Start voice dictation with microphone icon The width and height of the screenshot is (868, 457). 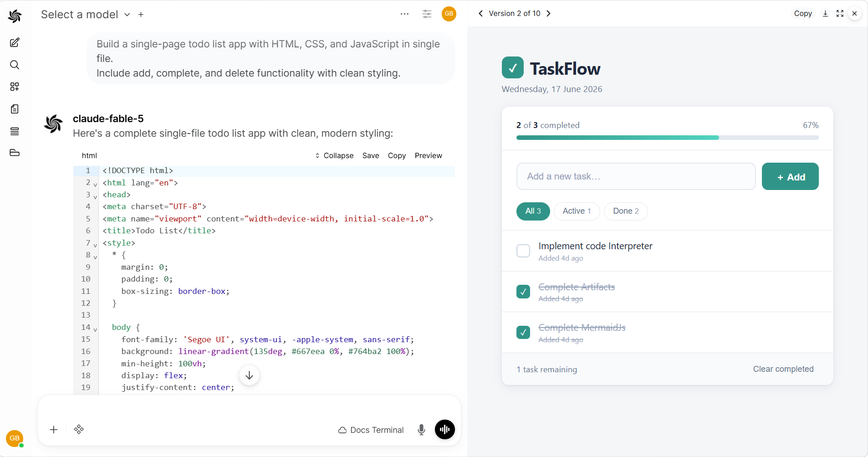421,430
